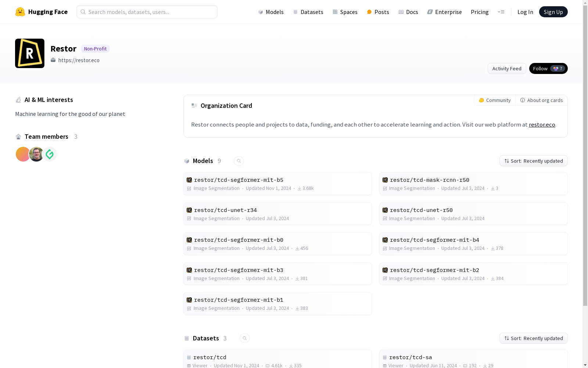Screen dimensions: 588x368
Task: Open restor/tcd-segformer-mit-b1 model card
Action: point(277,304)
